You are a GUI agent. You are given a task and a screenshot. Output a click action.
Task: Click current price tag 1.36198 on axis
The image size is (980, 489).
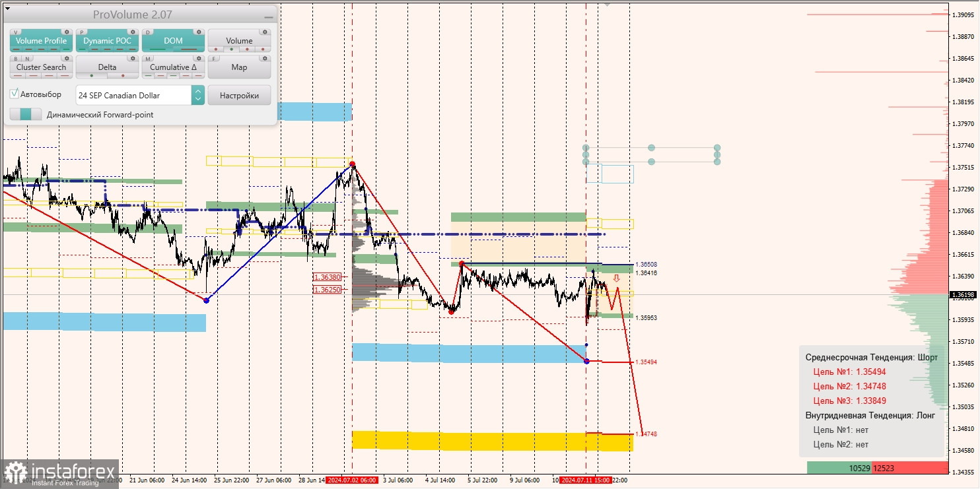click(963, 295)
